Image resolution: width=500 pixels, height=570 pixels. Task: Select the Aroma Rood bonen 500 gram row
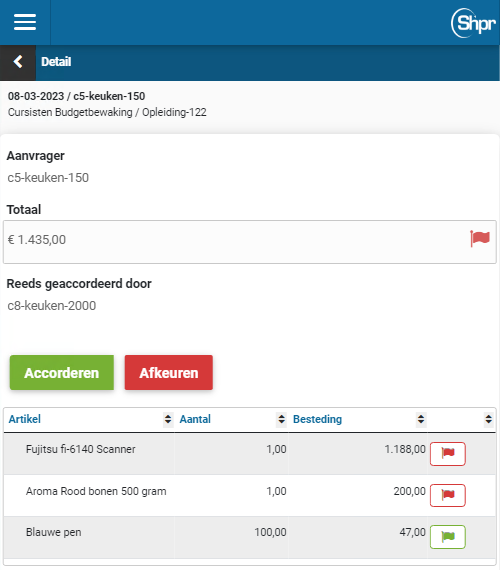coord(250,495)
